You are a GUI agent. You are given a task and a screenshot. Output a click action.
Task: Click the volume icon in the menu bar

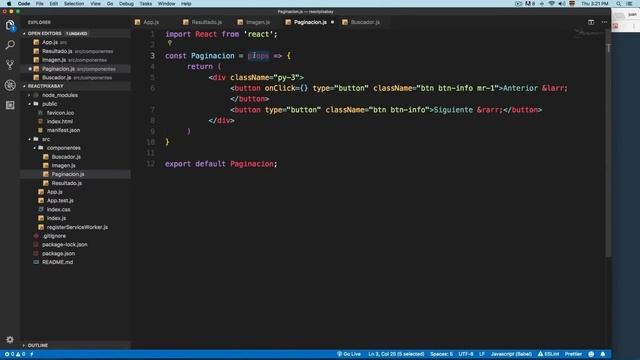(x=562, y=4)
